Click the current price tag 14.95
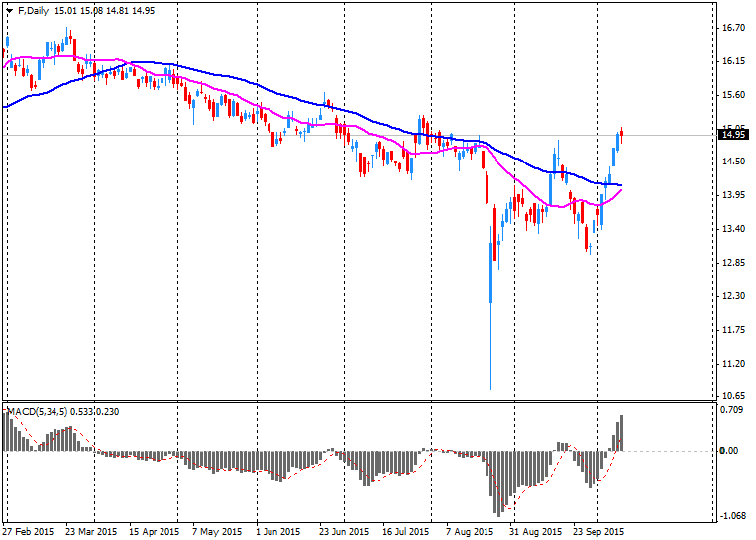This screenshot has width=756, height=540. (733, 135)
